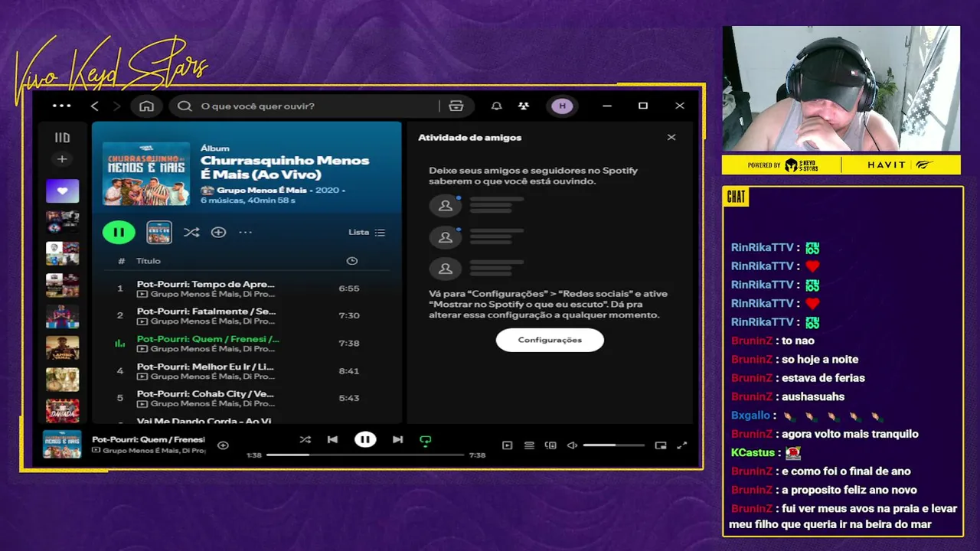The width and height of the screenshot is (980, 551).
Task: Click the first placeholder friend avatar
Action: click(445, 206)
